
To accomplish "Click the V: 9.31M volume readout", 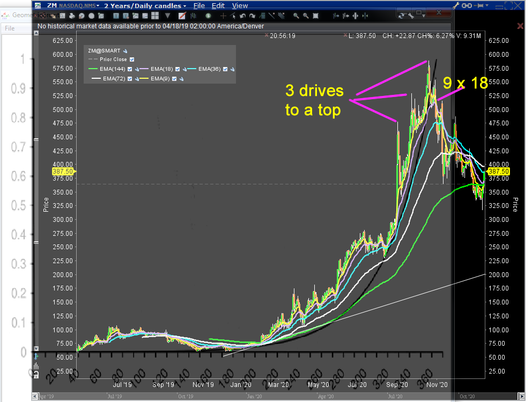I will pyautogui.click(x=469, y=36).
